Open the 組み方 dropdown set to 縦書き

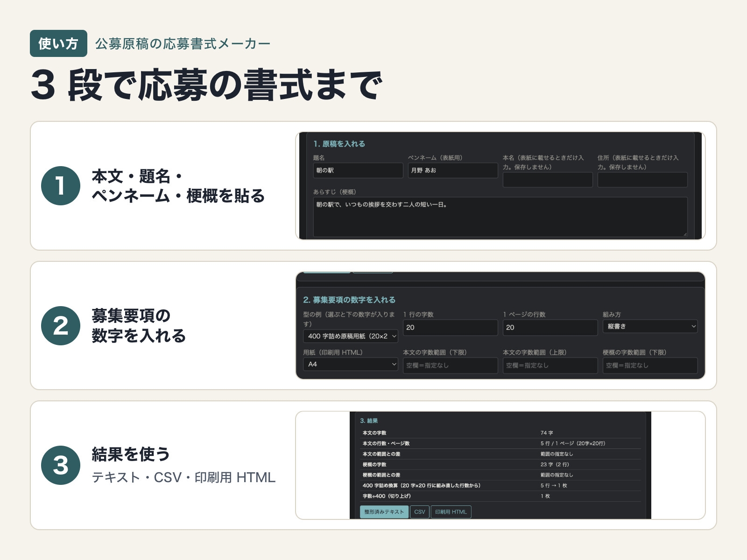point(650,327)
